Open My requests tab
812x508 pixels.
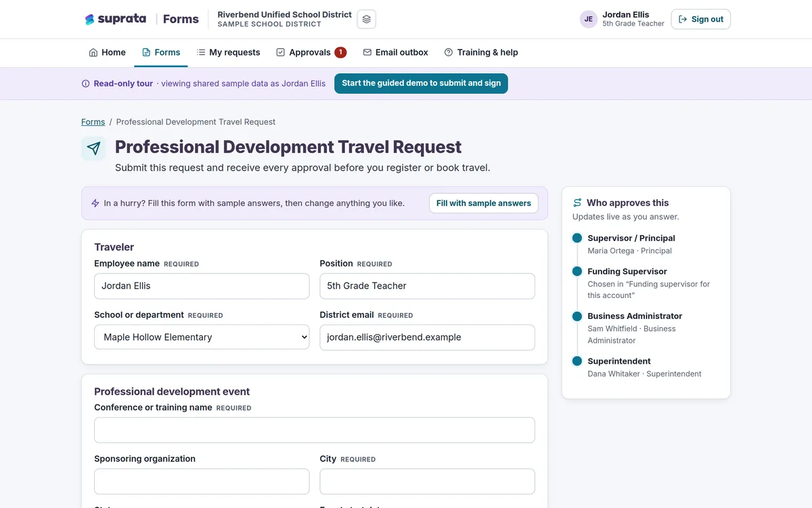point(228,52)
